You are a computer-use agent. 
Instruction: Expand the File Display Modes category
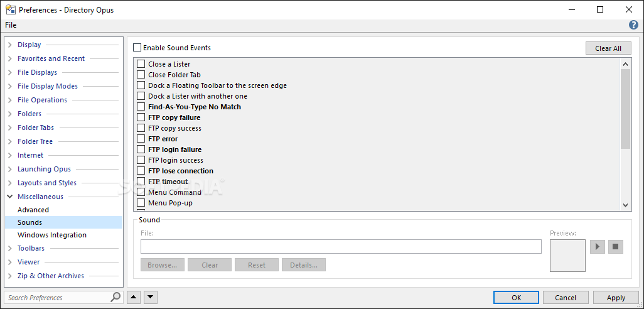10,86
